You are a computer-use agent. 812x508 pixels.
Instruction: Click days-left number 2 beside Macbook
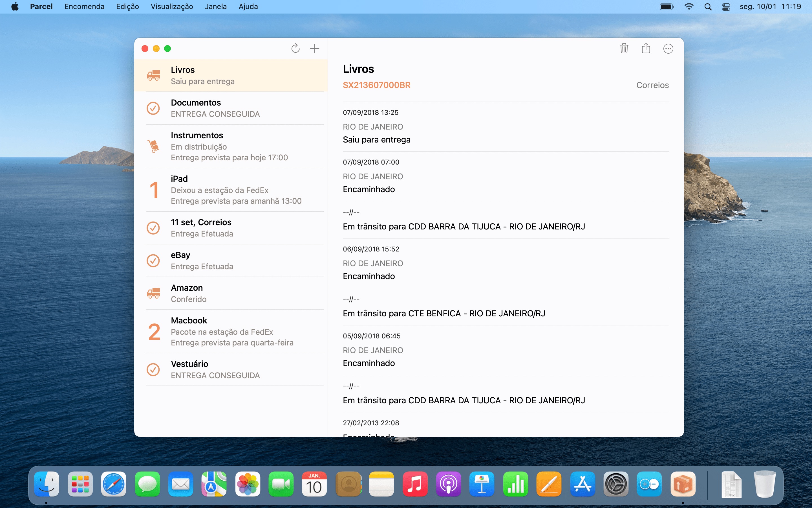point(154,332)
